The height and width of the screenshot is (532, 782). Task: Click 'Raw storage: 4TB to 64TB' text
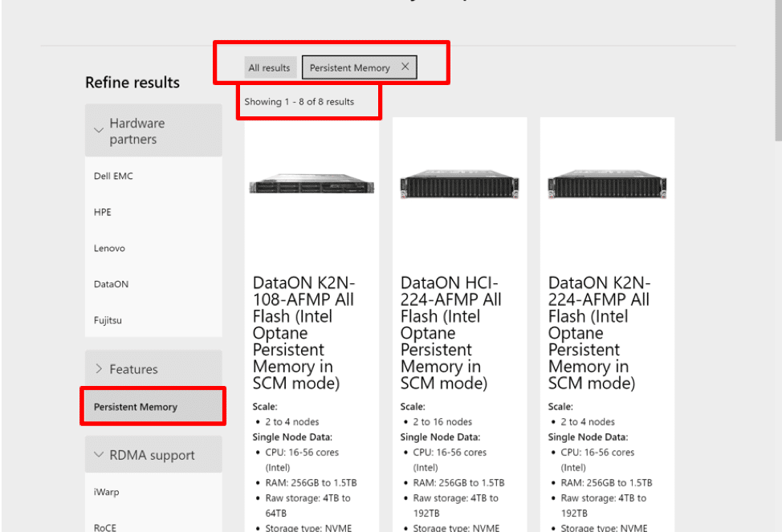tap(308, 505)
